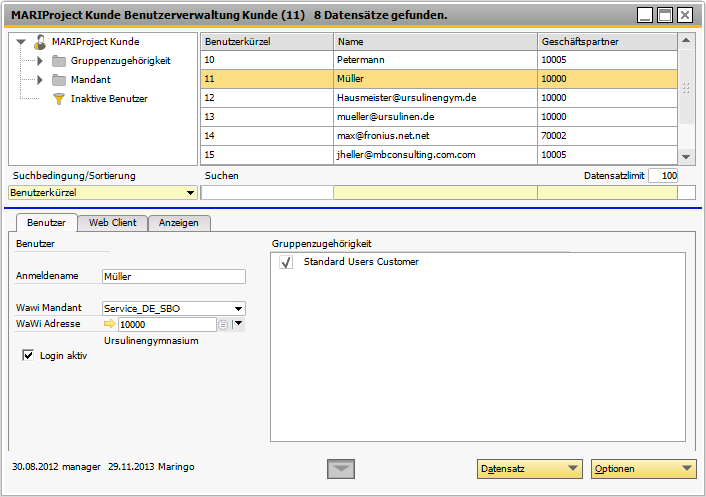Open the WaWi Adresse dropdown arrow
The height and width of the screenshot is (497, 706).
pos(239,323)
